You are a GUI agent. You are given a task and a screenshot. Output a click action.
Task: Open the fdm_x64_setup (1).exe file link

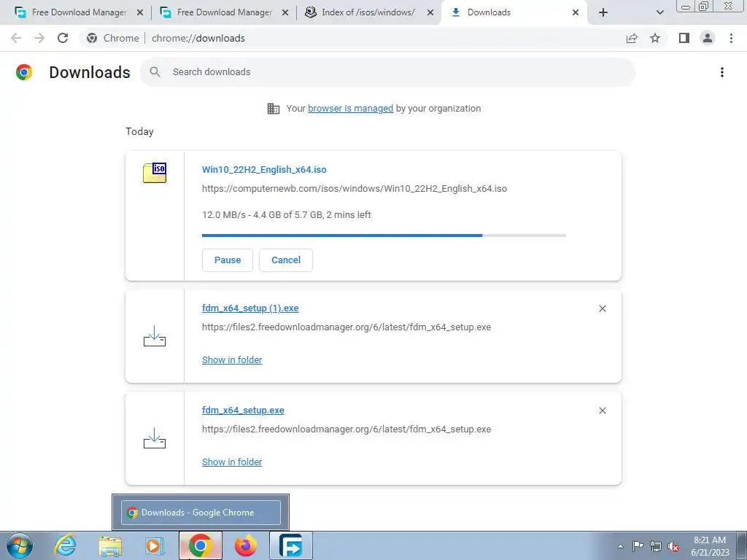click(x=250, y=308)
